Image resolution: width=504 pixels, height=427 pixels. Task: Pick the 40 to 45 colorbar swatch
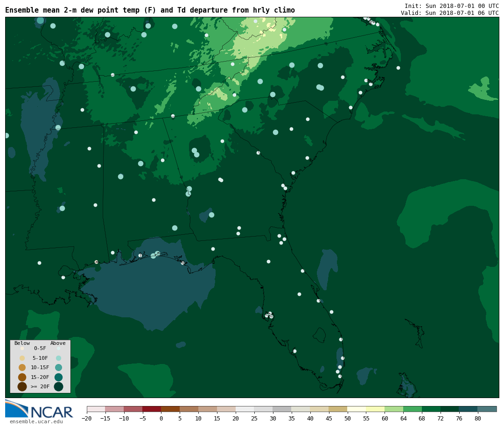[320, 409]
